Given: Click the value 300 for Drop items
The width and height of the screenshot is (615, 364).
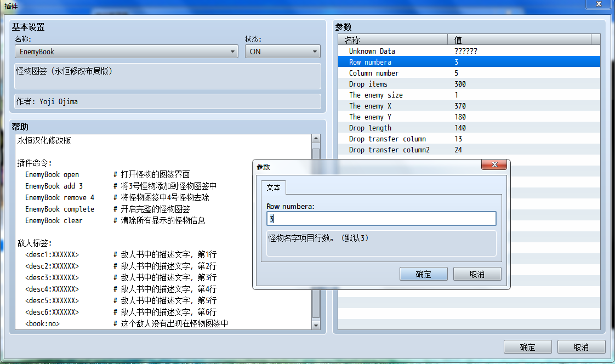Looking at the screenshot, I should pyautogui.click(x=460, y=84).
